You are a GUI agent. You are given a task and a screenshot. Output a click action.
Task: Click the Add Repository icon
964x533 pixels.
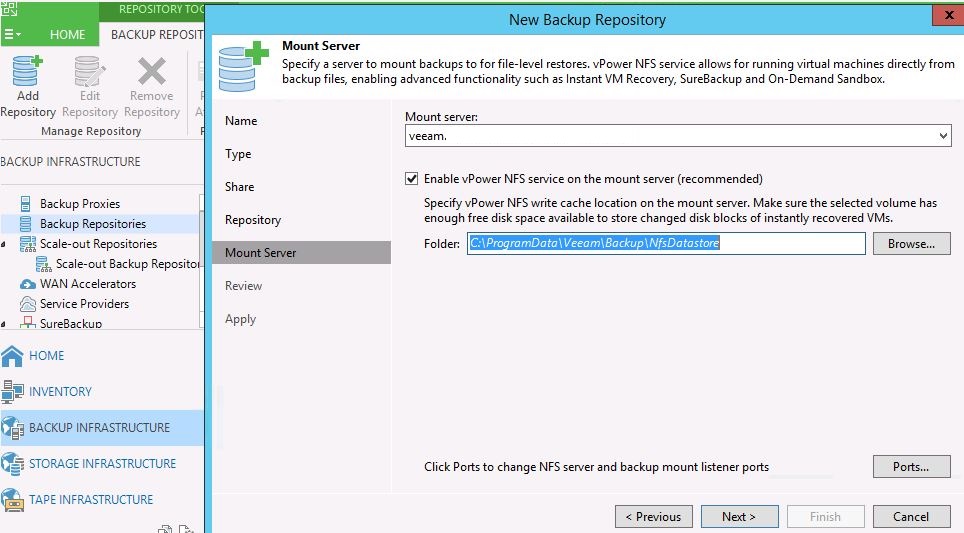pos(27,71)
